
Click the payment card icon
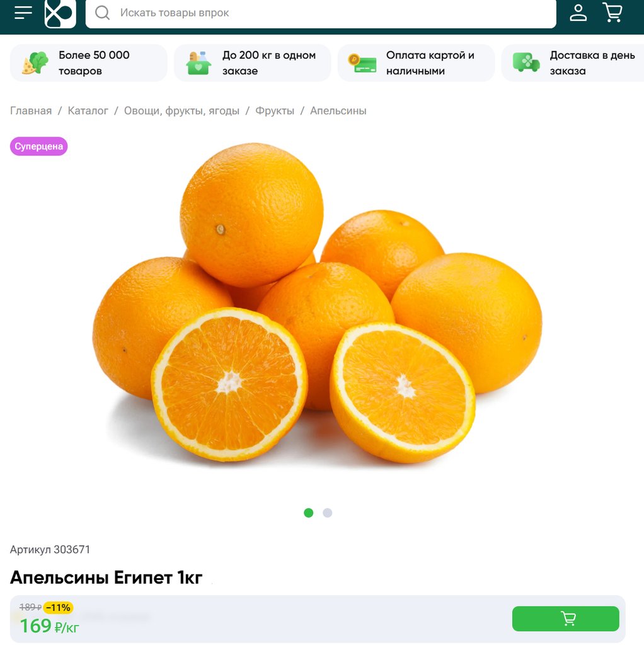[362, 64]
